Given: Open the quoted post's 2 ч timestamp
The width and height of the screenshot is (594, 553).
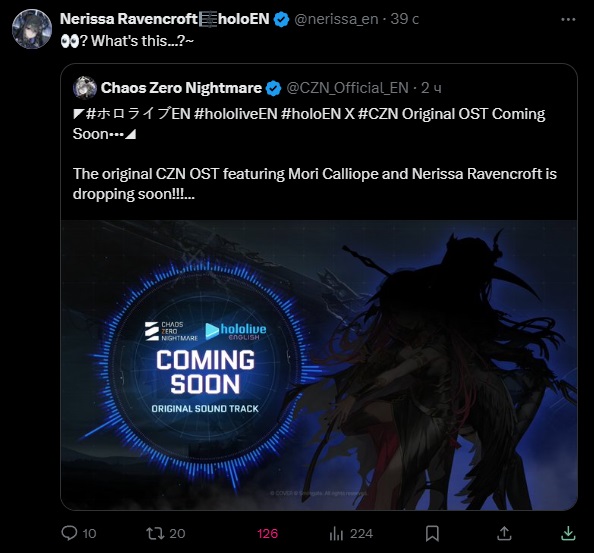Looking at the screenshot, I should [431, 88].
